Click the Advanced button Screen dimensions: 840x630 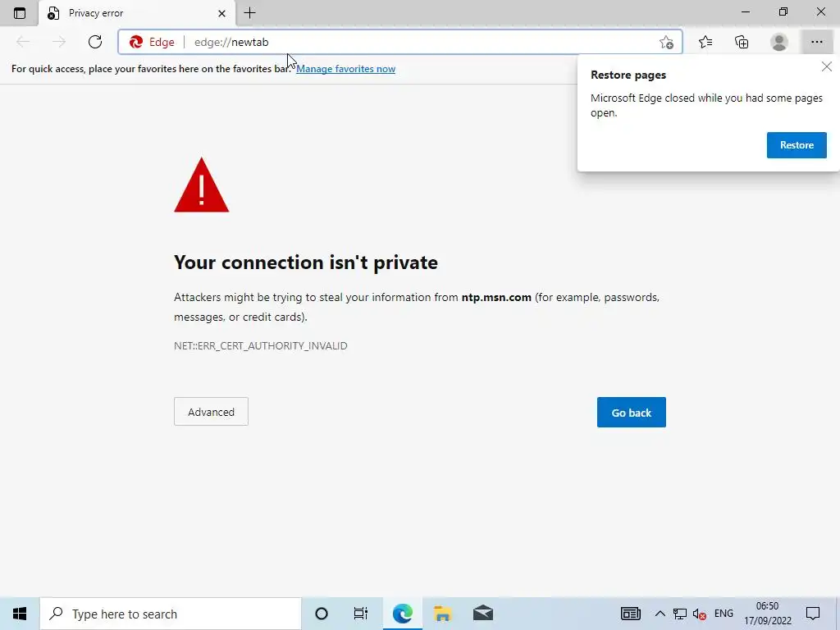211,412
